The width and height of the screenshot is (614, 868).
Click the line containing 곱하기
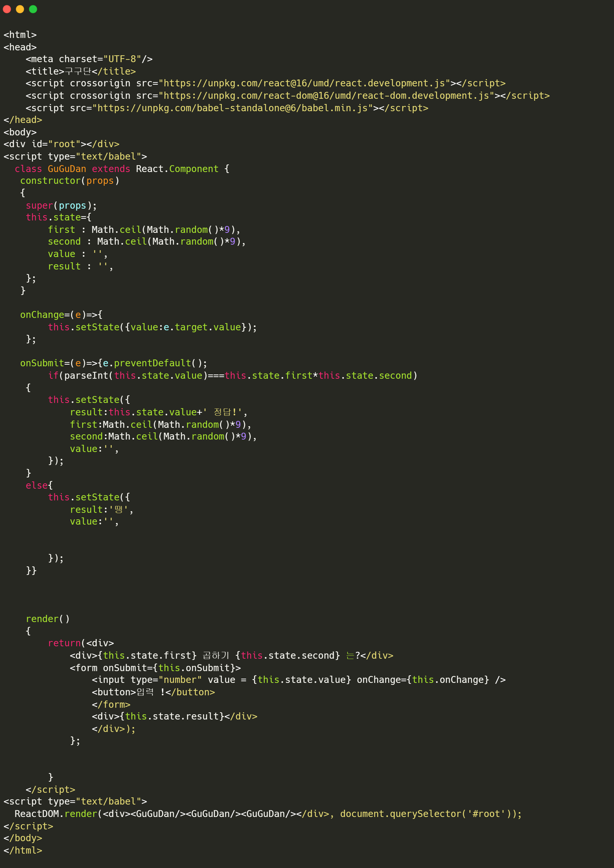(x=231, y=655)
